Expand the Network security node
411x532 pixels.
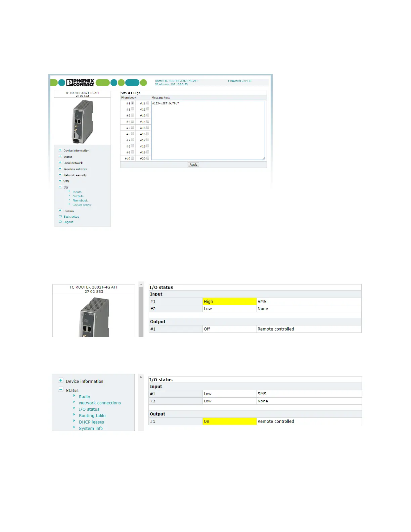pos(60,175)
